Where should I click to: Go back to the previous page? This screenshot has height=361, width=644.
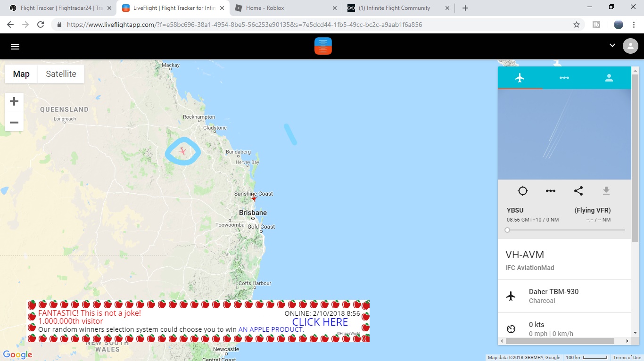(10, 25)
